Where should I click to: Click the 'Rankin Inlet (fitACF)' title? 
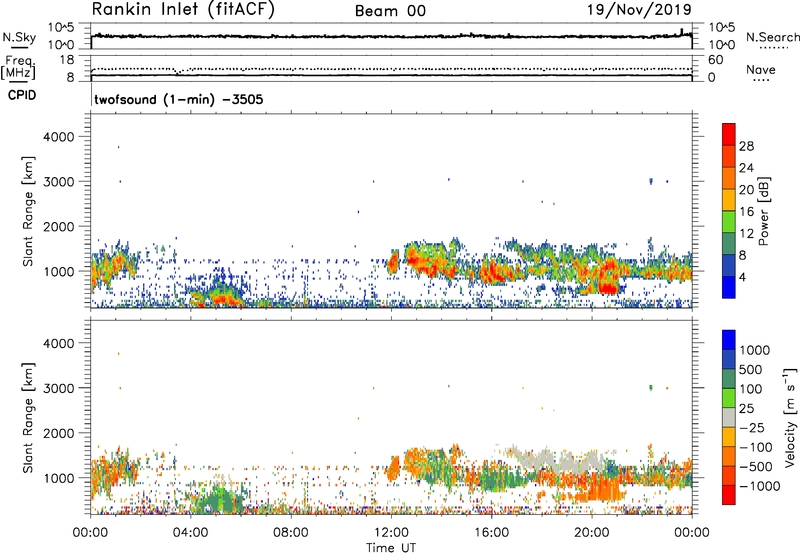tap(183, 10)
